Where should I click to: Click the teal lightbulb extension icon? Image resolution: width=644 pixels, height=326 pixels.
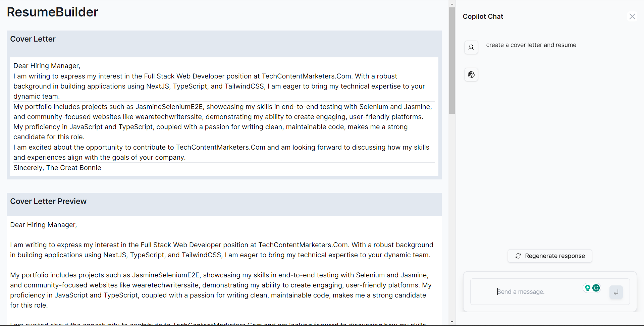tap(588, 288)
